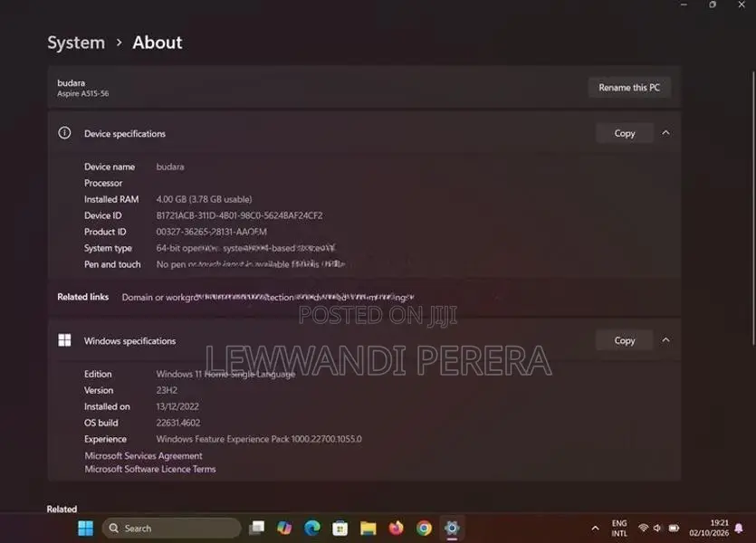Open the Windows Start menu
Screen dimensions: 756x543
click(x=85, y=529)
